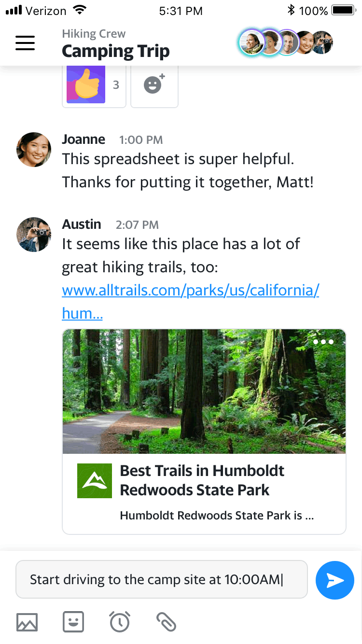This screenshot has width=362, height=644.
Task: Add a new reaction emoji
Action: point(154,85)
